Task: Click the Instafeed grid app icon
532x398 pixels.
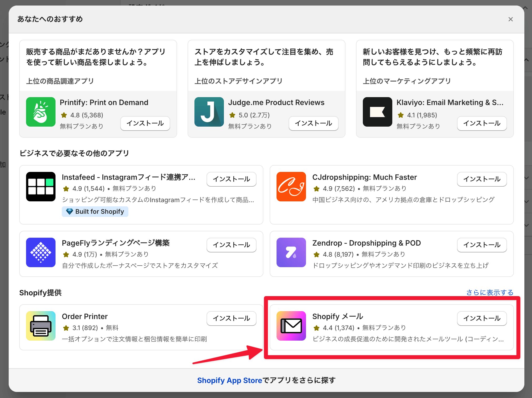Action: tap(41, 187)
